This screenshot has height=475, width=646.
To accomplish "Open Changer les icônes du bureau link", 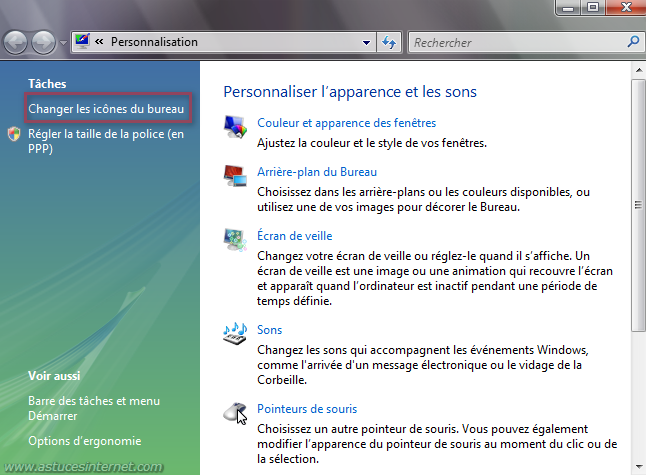I will tap(106, 109).
